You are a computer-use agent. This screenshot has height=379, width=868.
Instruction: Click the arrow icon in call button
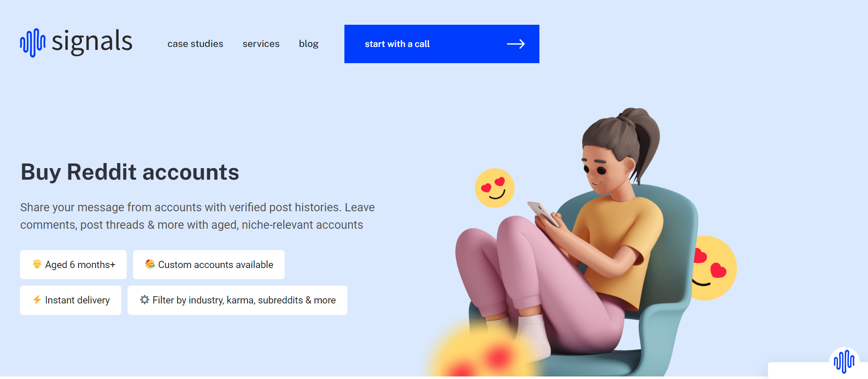point(516,44)
